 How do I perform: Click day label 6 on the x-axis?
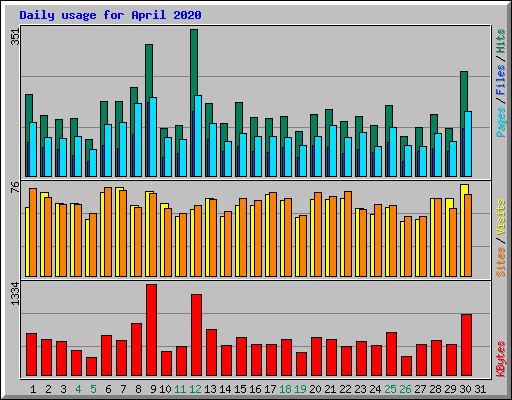(x=108, y=389)
